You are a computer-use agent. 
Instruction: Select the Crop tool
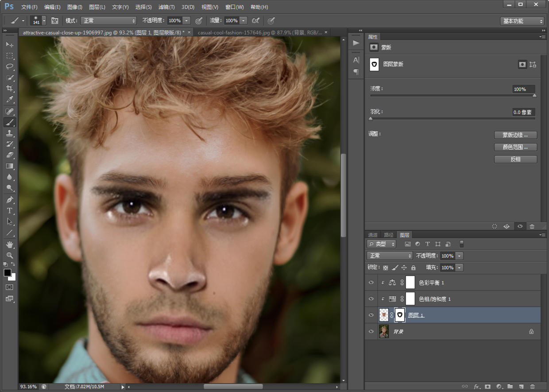(10, 89)
